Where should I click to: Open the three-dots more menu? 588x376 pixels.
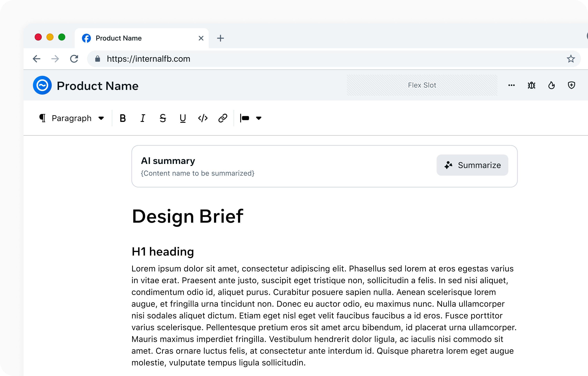pos(512,85)
